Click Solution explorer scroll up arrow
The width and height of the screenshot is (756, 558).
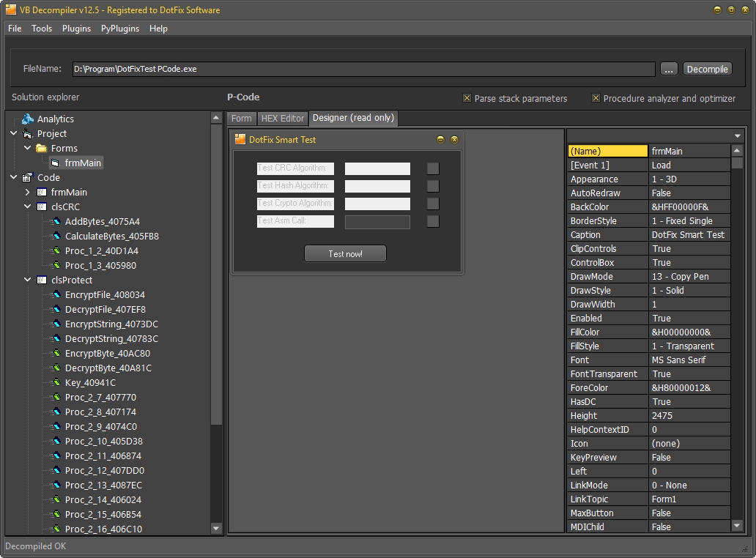(216, 118)
